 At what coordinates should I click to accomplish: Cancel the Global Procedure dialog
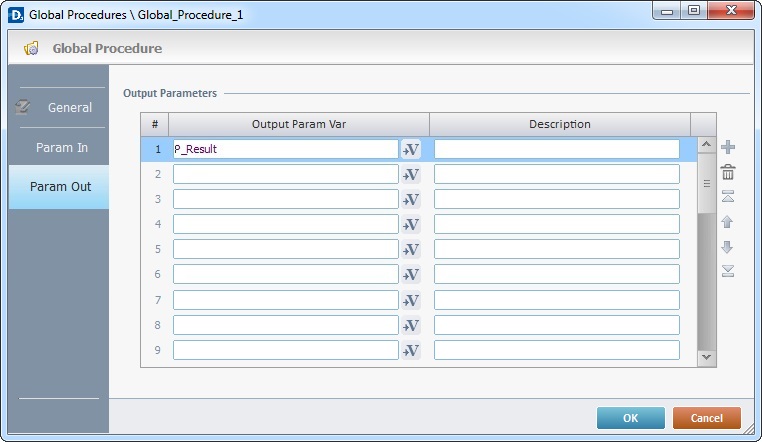tap(707, 418)
